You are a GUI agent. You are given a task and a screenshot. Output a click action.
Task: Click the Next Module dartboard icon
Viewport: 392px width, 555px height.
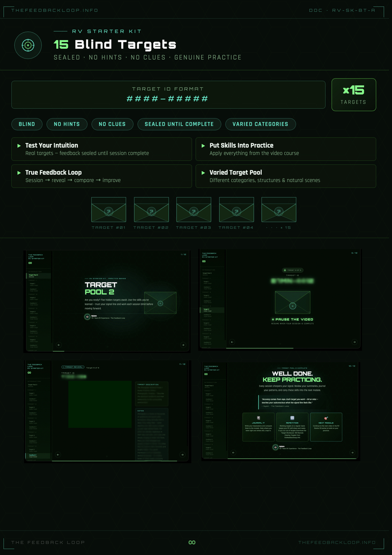coord(326,418)
